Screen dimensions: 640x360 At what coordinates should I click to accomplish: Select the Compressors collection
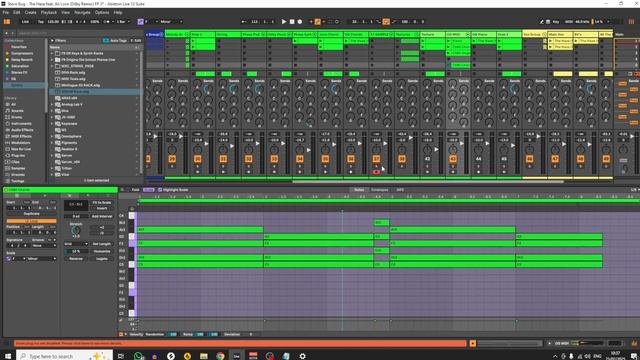[x=22, y=53]
